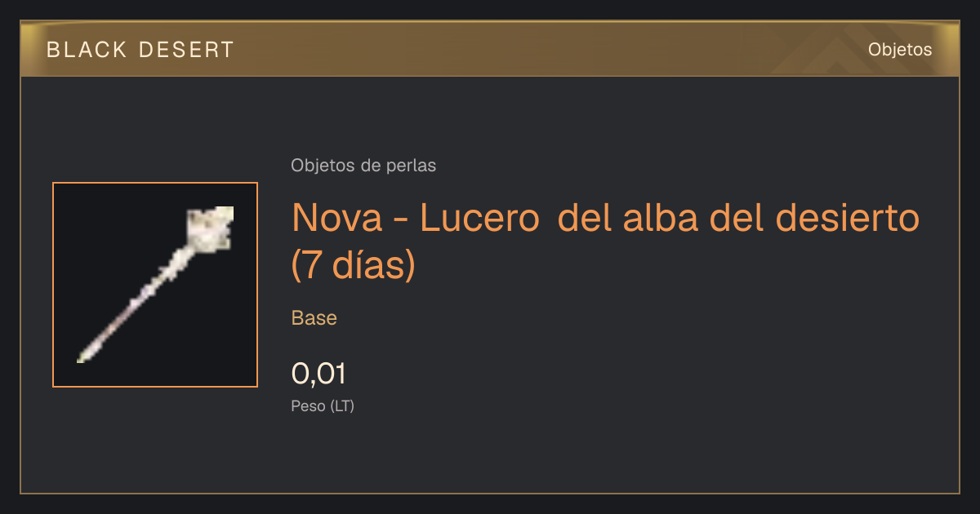
Task: Select the Base grade label
Action: pos(314,318)
